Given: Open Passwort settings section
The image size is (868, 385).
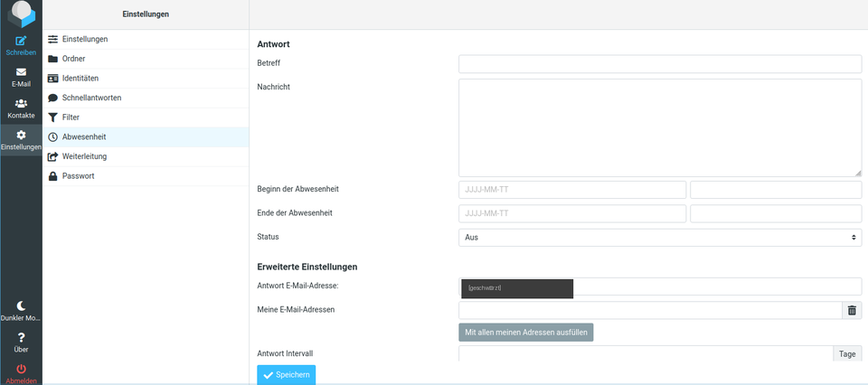Looking at the screenshot, I should coord(146,176).
